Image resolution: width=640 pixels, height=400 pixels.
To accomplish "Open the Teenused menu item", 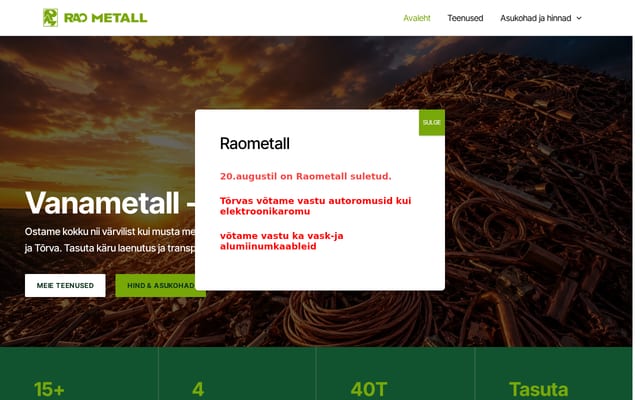I will tap(465, 18).
